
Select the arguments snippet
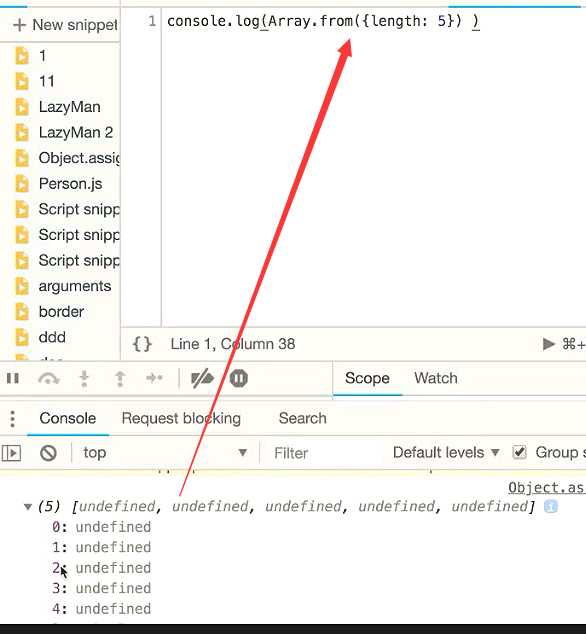click(x=75, y=286)
